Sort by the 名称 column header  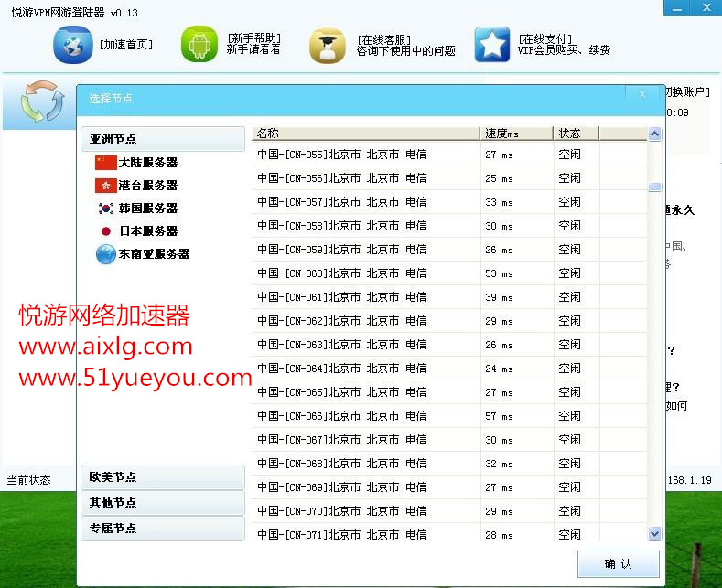366,134
